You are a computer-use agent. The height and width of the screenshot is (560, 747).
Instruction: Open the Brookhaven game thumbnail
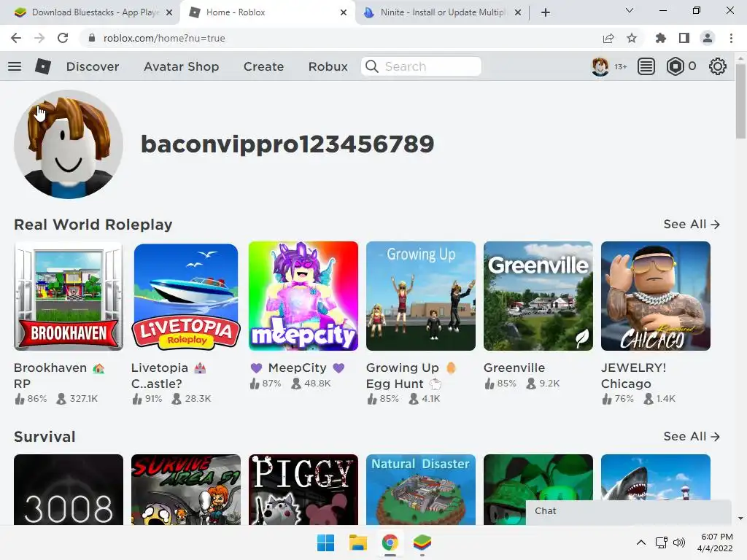(69, 296)
